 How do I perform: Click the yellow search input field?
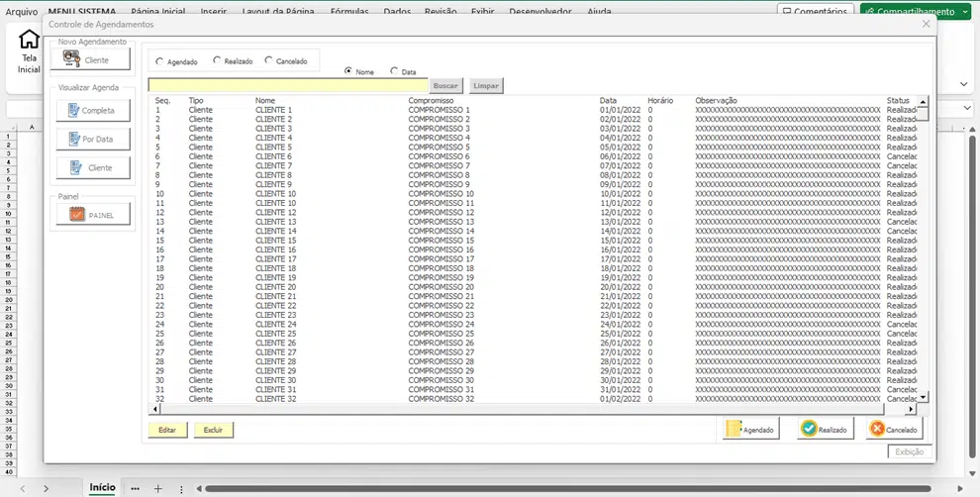tap(287, 86)
